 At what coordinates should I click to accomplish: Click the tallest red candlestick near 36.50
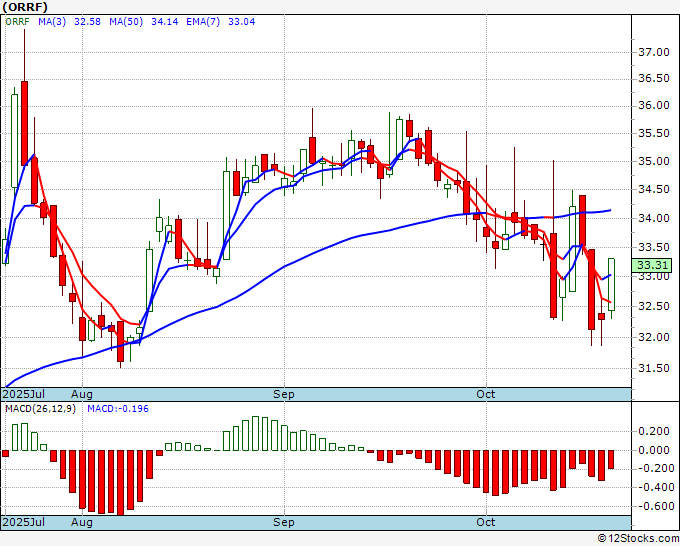click(24, 123)
